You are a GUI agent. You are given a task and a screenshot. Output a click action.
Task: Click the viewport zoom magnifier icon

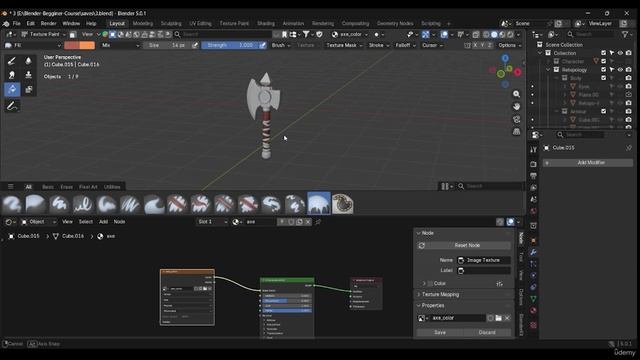tap(516, 94)
